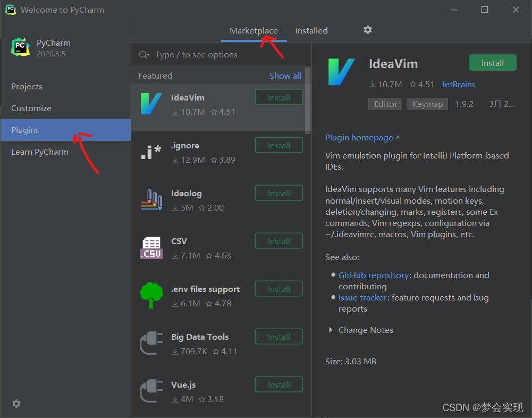Click the .ignore plugin icon
Image resolution: width=532 pixels, height=418 pixels.
(x=151, y=152)
